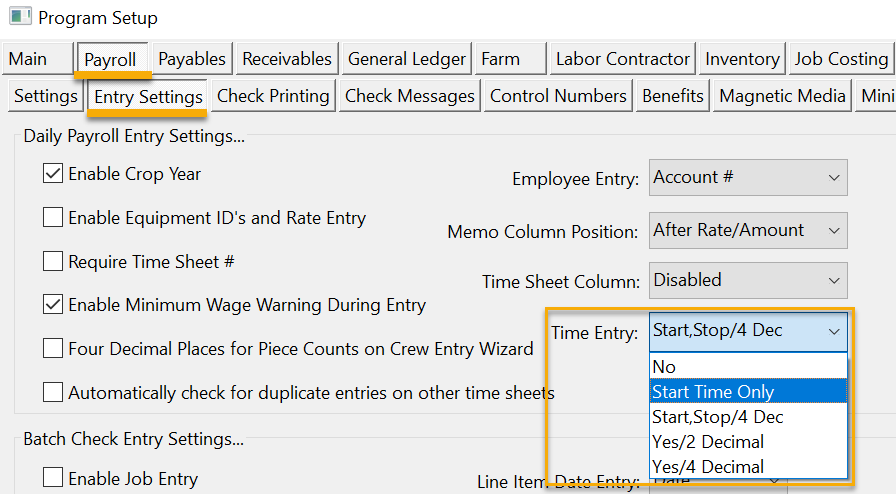Check the Require Time Sheet # box
Image resolution: width=896 pixels, height=494 pixels.
(x=53, y=262)
